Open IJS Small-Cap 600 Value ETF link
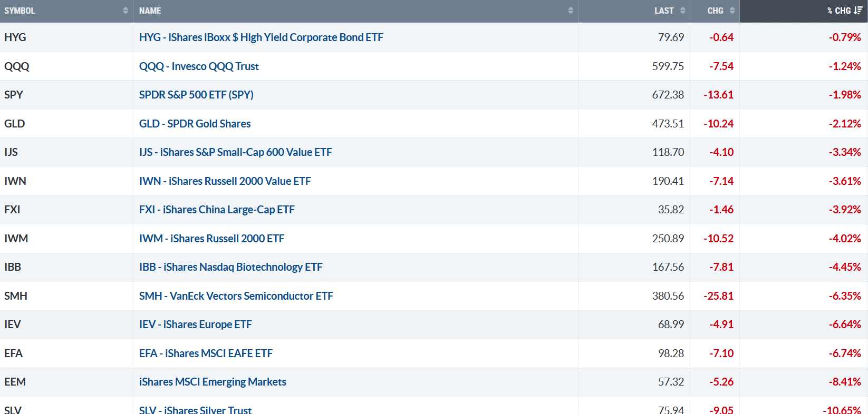Image resolution: width=868 pixels, height=414 pixels. [x=235, y=152]
